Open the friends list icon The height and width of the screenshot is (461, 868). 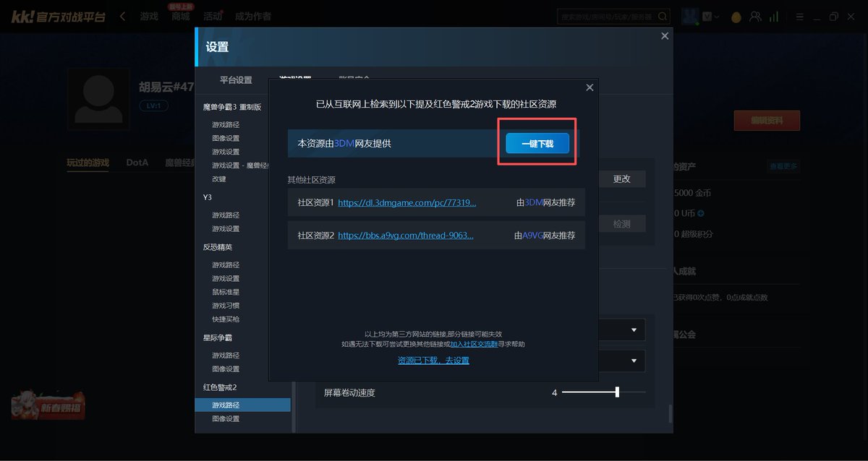pyautogui.click(x=756, y=17)
